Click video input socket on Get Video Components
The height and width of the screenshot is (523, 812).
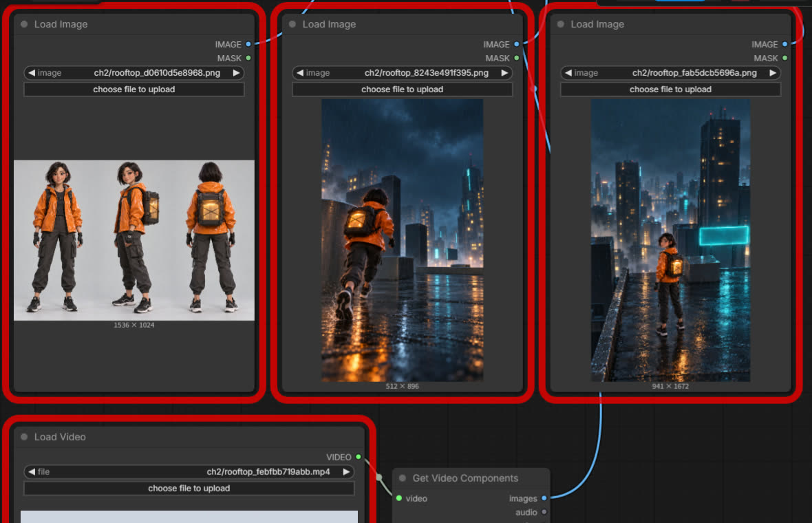click(398, 498)
